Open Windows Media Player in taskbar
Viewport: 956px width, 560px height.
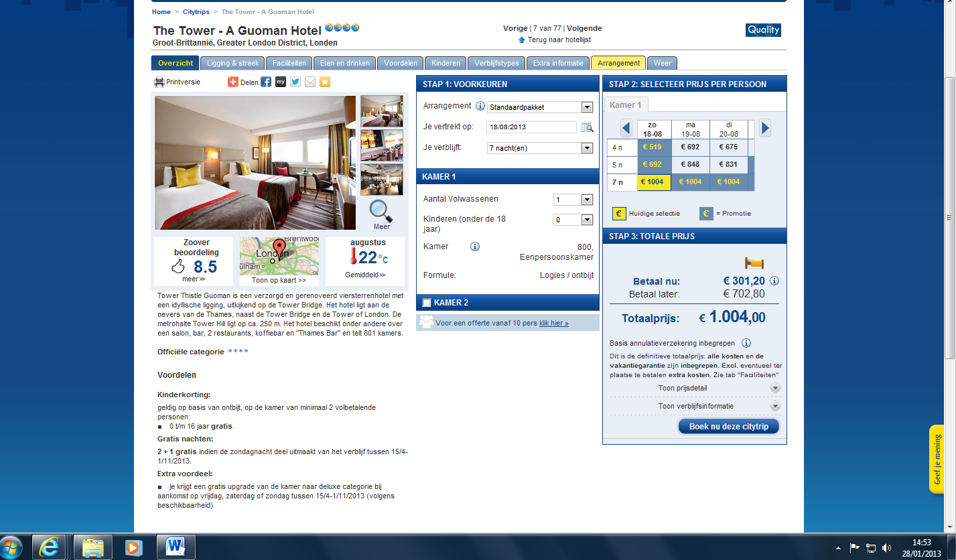(133, 547)
